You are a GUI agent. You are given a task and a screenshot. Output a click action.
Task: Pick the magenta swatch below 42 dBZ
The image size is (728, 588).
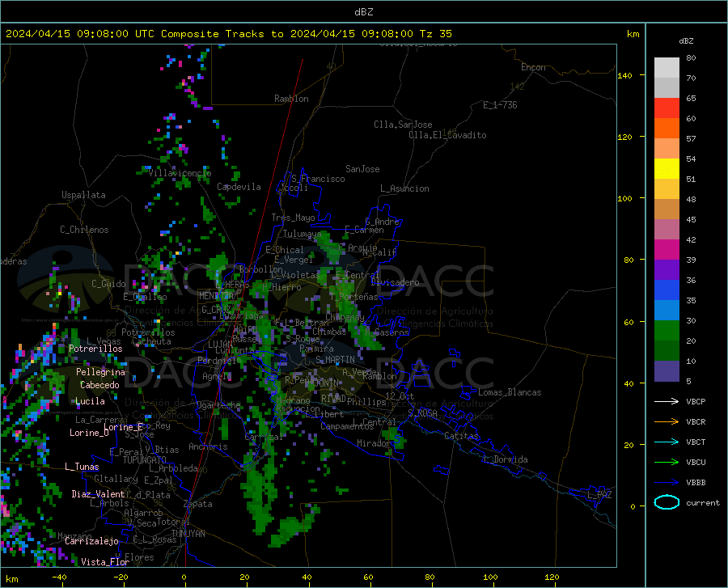[667, 250]
